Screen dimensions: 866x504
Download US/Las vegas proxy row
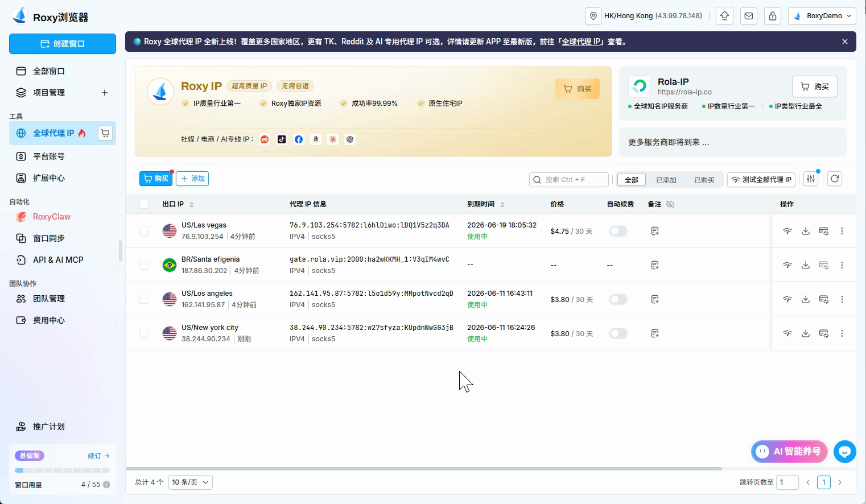pos(806,231)
